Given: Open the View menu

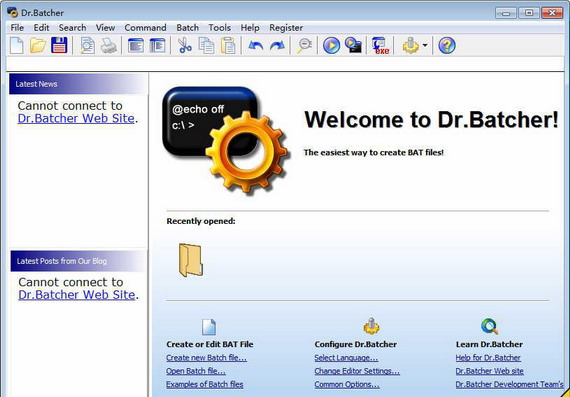Looking at the screenshot, I should coord(105,28).
